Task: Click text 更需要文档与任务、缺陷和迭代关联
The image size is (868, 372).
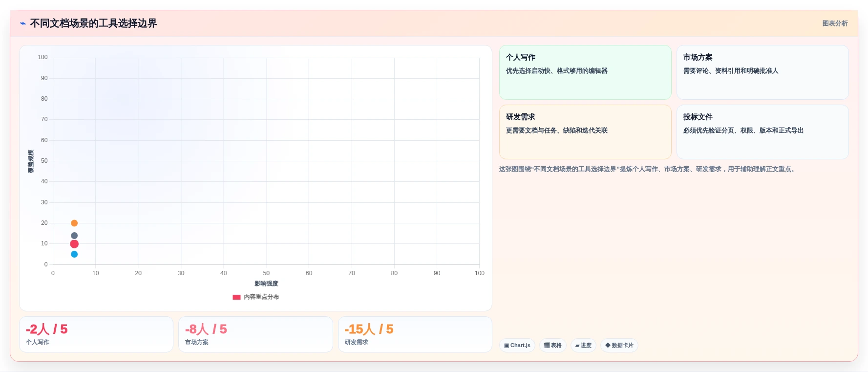Action: click(x=556, y=131)
